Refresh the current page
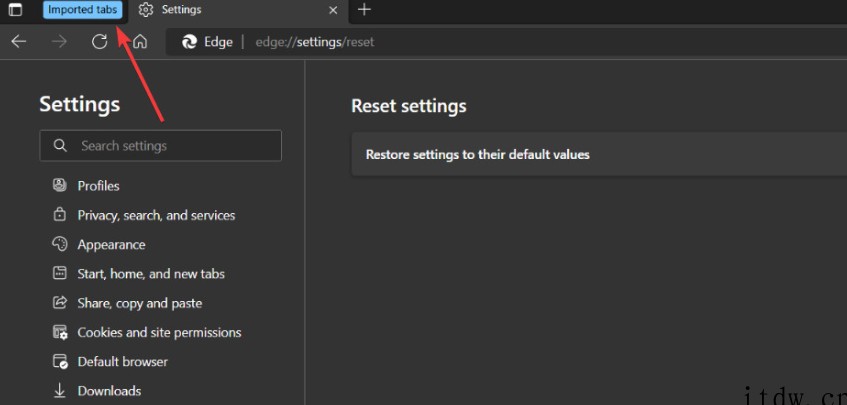Screen dimensions: 847x405 99,42
